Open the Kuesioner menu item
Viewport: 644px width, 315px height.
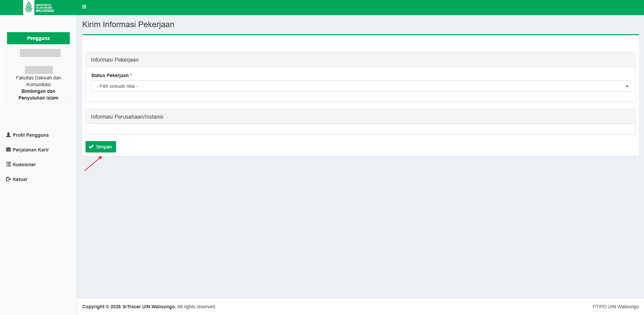24,165
